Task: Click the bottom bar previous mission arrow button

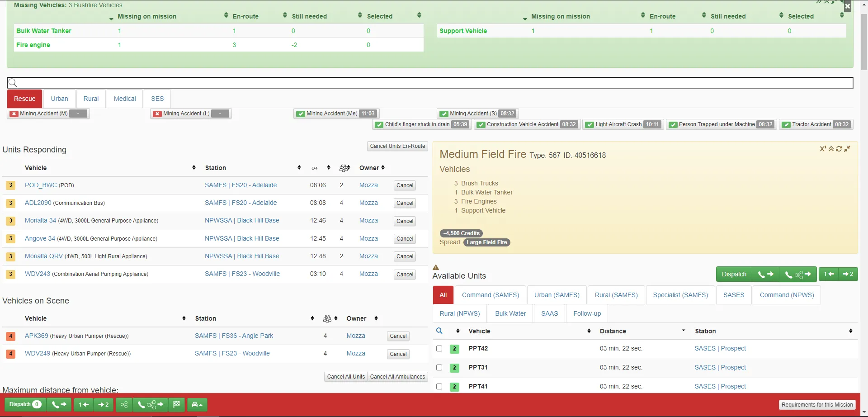Action: (x=83, y=404)
